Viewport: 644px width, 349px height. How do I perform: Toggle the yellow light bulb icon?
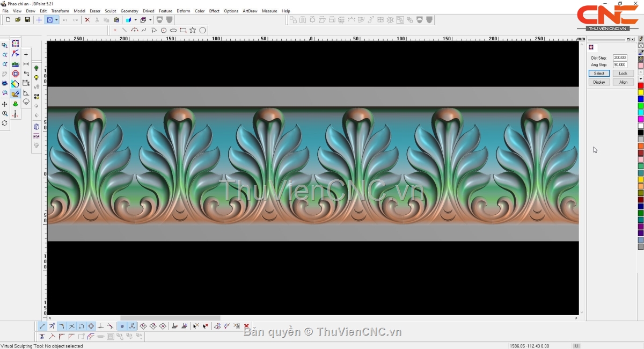pos(36,78)
